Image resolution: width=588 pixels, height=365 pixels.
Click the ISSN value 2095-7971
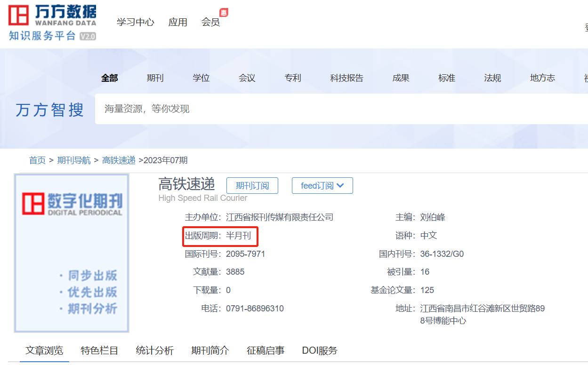click(x=245, y=254)
